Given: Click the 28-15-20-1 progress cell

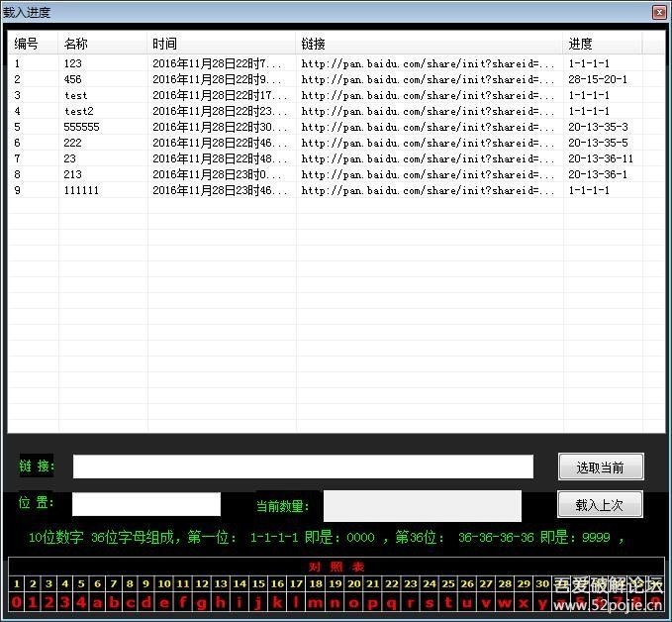Looking at the screenshot, I should pyautogui.click(x=597, y=79).
